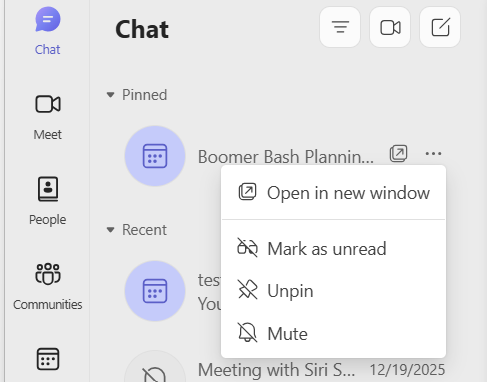Open Meeting with Siri S... chat
The height and width of the screenshot is (382, 487).
tap(276, 370)
